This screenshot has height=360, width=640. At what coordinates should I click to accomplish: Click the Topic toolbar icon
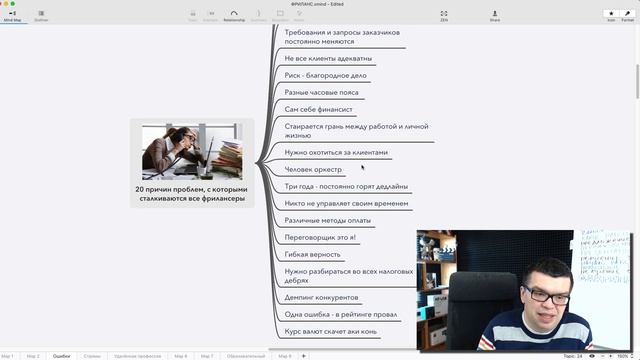(193, 16)
